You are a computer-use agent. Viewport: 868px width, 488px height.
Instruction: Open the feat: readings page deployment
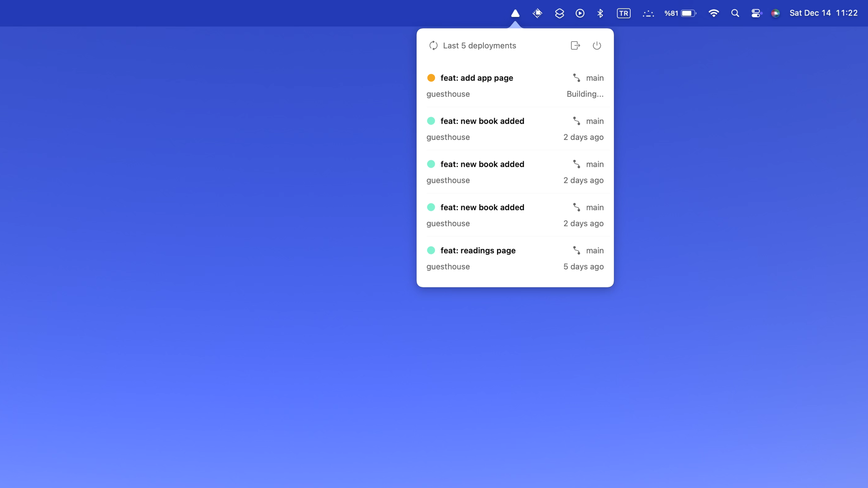515,259
